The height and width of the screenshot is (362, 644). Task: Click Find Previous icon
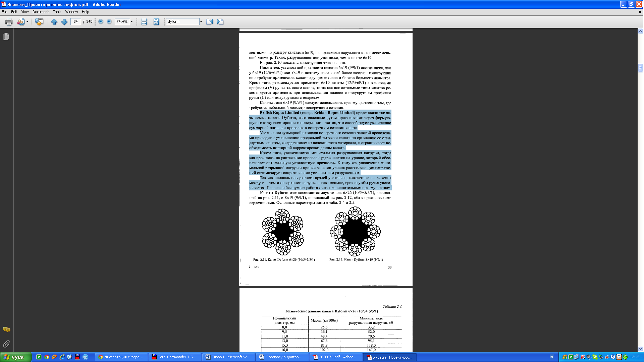click(x=210, y=22)
